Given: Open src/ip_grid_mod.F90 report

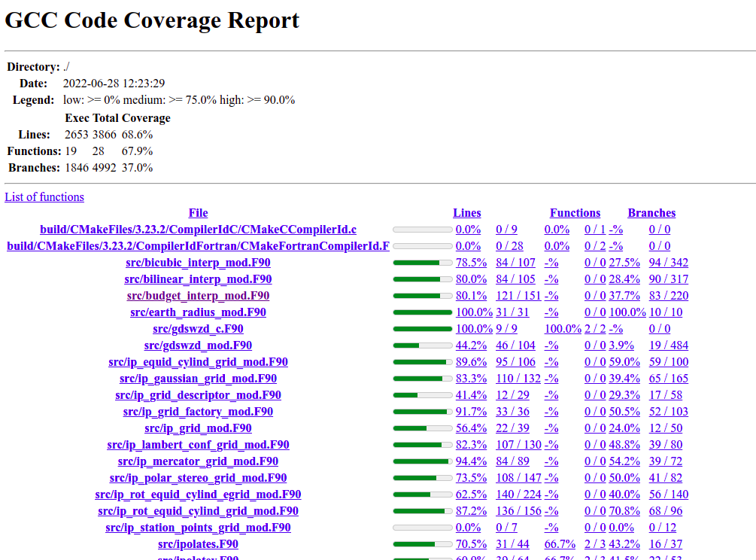Looking at the screenshot, I should [x=198, y=428].
